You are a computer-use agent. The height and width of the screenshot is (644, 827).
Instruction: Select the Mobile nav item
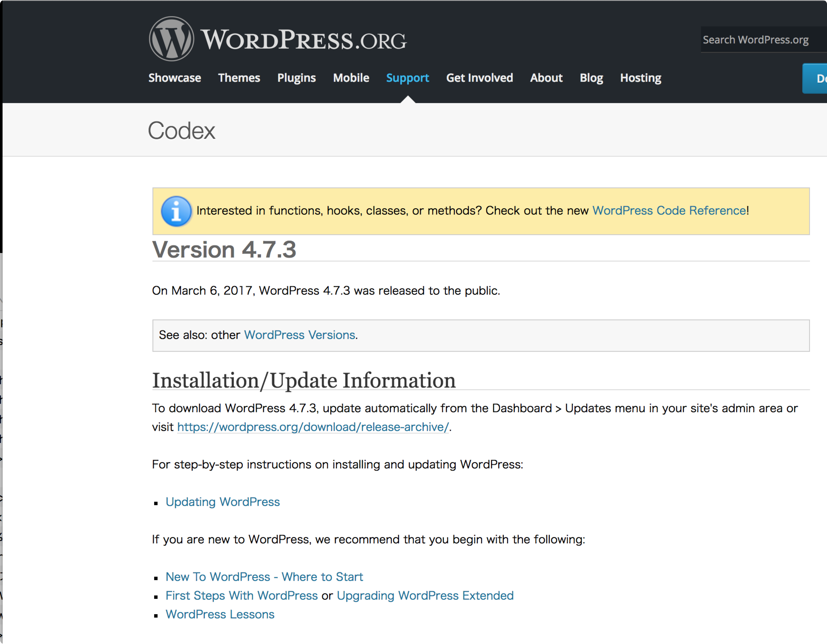click(x=351, y=78)
